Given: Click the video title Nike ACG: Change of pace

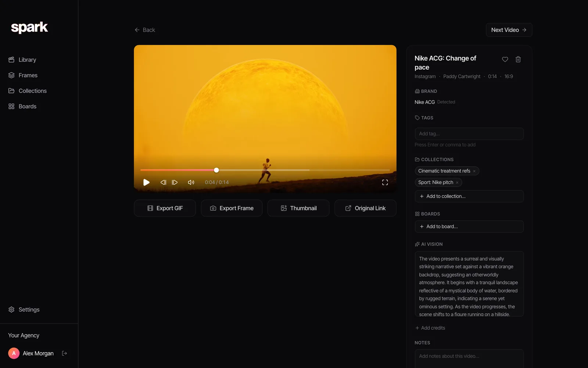Looking at the screenshot, I should [445, 63].
